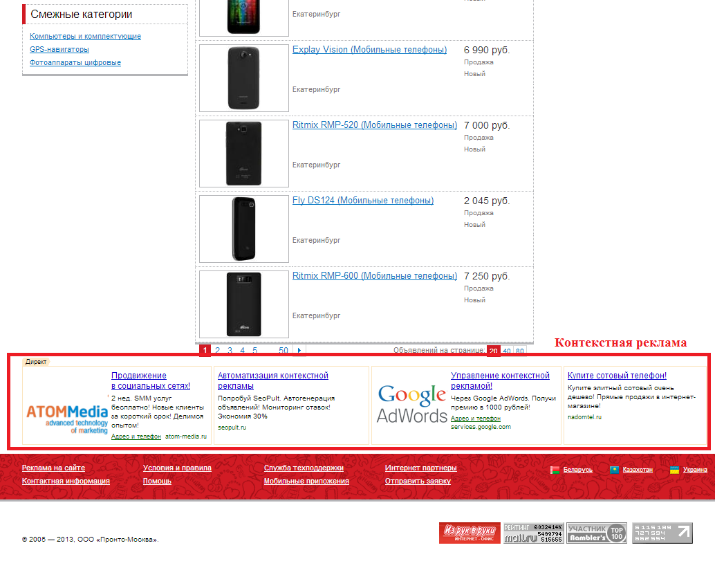Click the Ukraine flag icon
The height and width of the screenshot is (588, 715).
point(674,470)
